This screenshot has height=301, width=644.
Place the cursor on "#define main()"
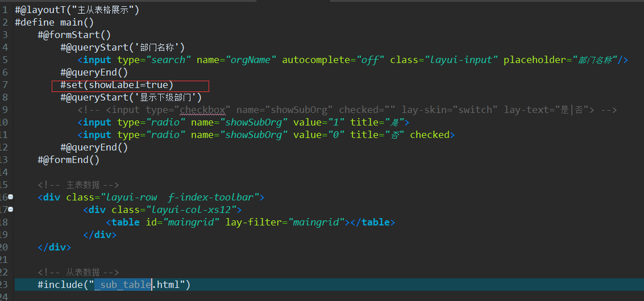(x=55, y=22)
